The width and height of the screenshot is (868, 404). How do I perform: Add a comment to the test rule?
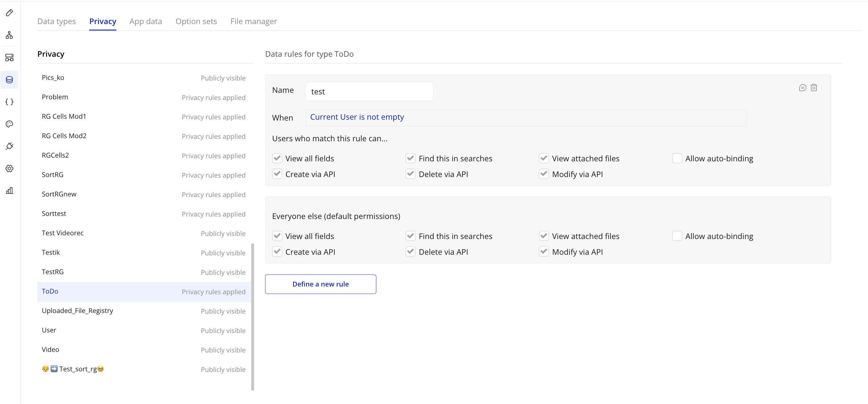[803, 88]
